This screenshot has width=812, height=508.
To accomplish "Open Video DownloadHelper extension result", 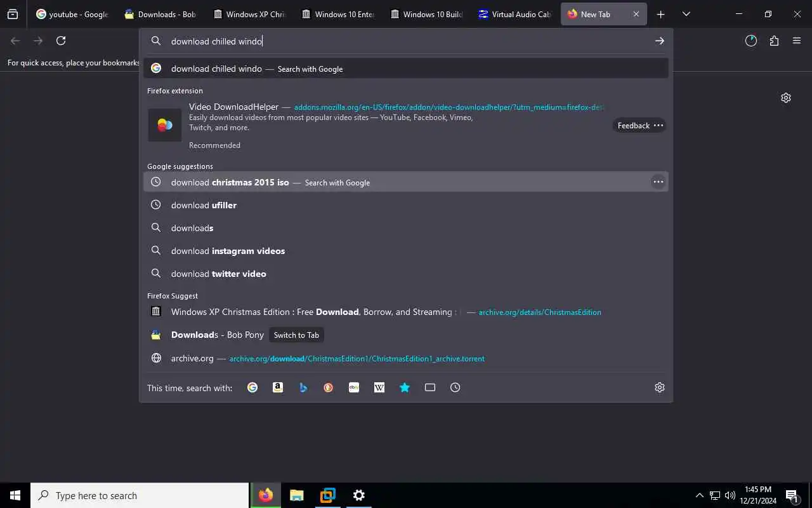I will [x=406, y=125].
